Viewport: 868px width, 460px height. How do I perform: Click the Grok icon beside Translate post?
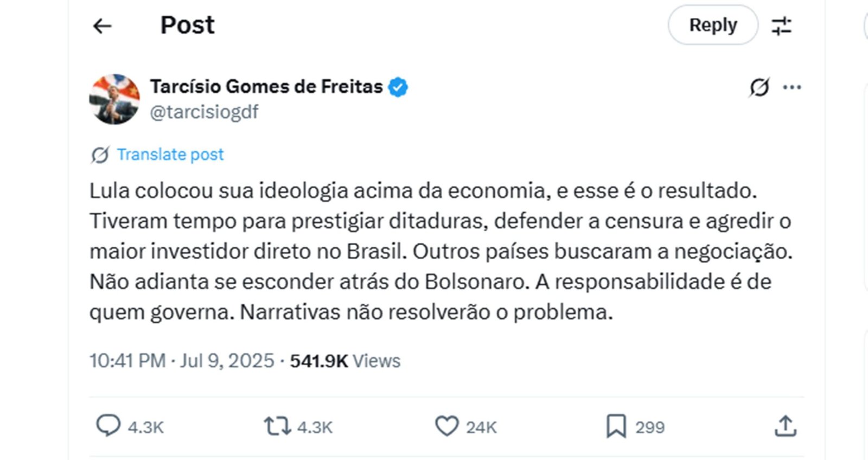tap(100, 155)
